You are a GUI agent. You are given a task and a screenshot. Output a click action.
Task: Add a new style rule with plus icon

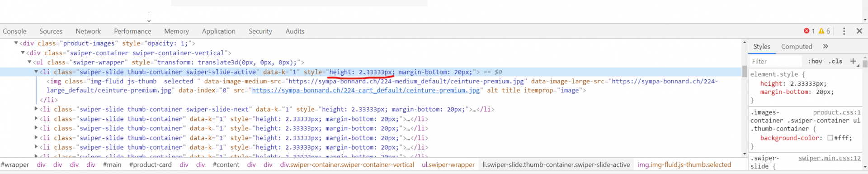point(853,61)
